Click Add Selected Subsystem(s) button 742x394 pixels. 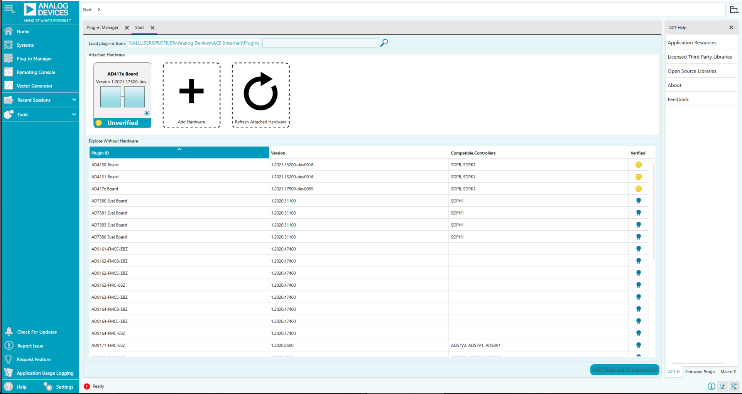coord(624,370)
